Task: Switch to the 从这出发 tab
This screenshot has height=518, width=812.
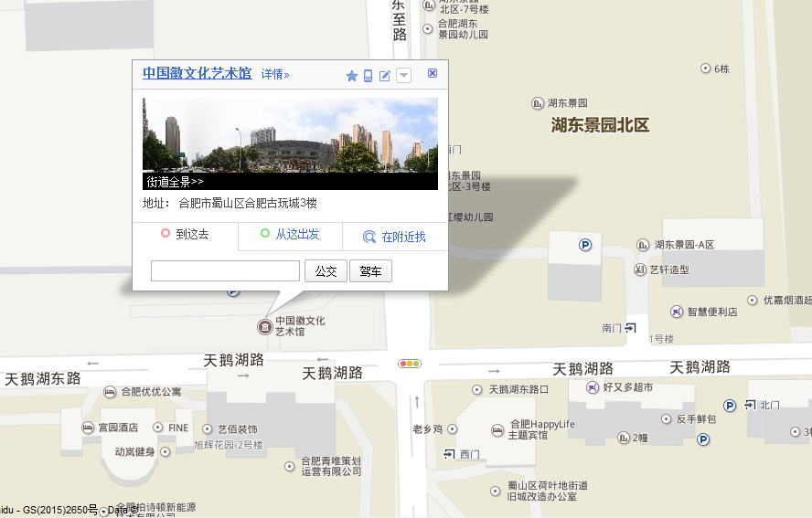Action: pos(290,235)
